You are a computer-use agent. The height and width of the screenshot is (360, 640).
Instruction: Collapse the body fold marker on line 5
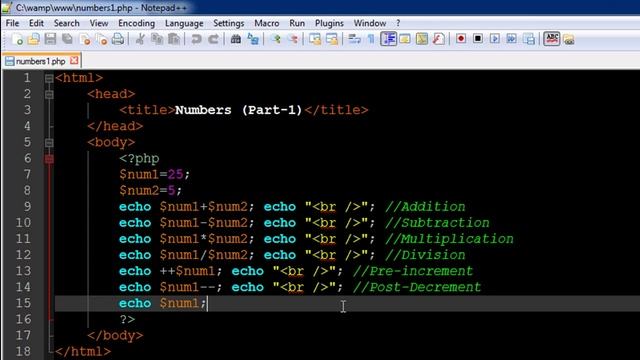tap(49, 142)
